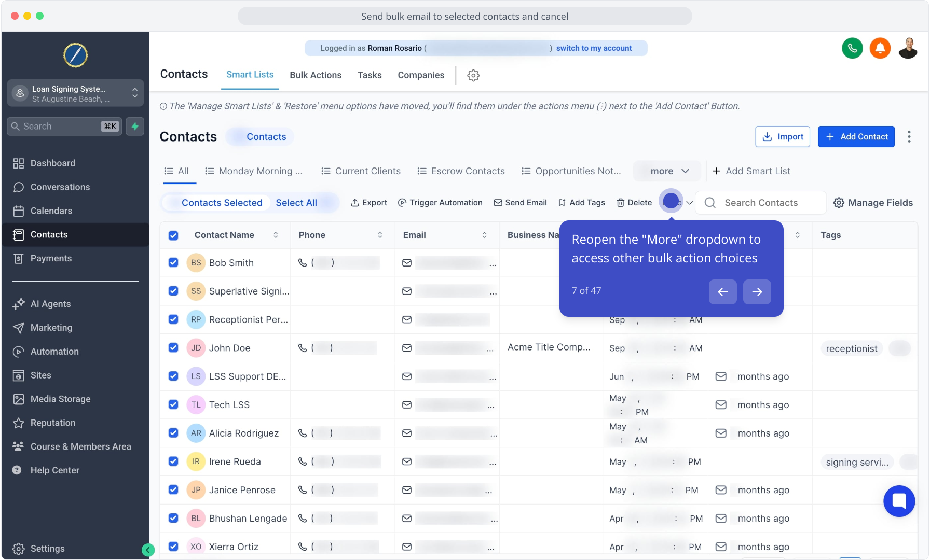Uncheck Superlative Signi... row checkbox
This screenshot has width=930, height=560.
click(x=173, y=291)
